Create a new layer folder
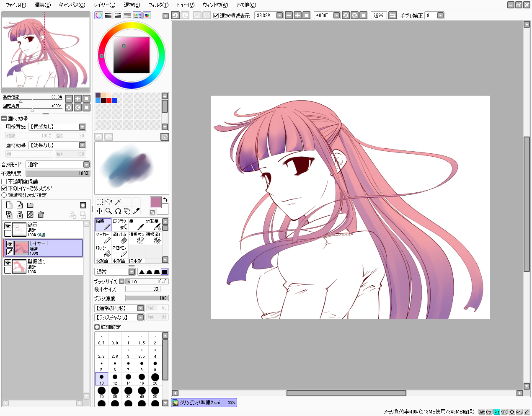The height and width of the screenshot is (416, 532). [x=30, y=205]
